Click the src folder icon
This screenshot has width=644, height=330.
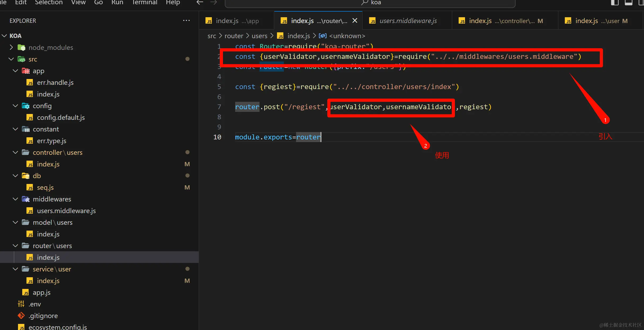[x=21, y=59]
